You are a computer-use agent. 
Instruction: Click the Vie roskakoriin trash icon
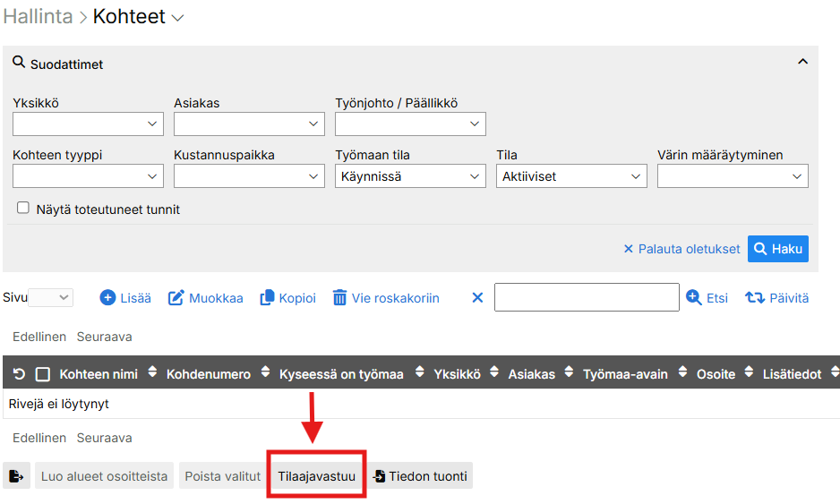[339, 298]
